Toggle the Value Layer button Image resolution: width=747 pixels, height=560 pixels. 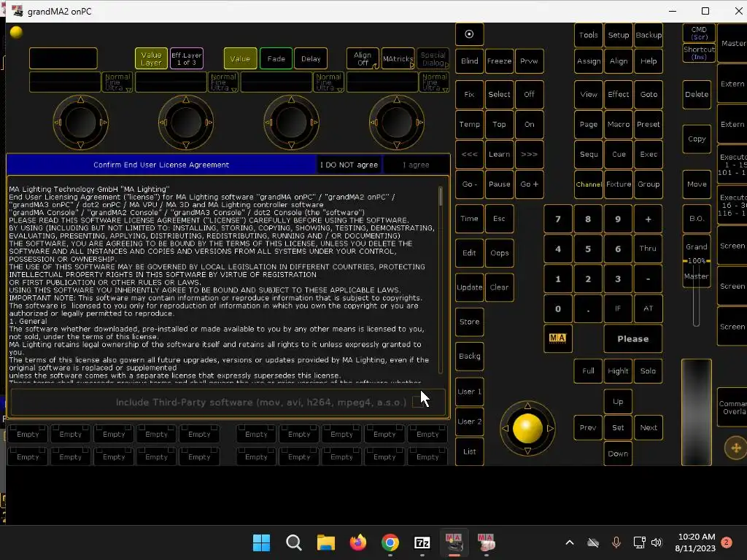click(151, 58)
